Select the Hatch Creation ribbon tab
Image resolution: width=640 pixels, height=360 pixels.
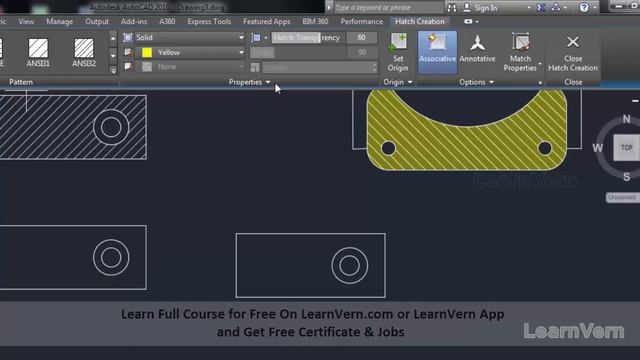point(420,21)
